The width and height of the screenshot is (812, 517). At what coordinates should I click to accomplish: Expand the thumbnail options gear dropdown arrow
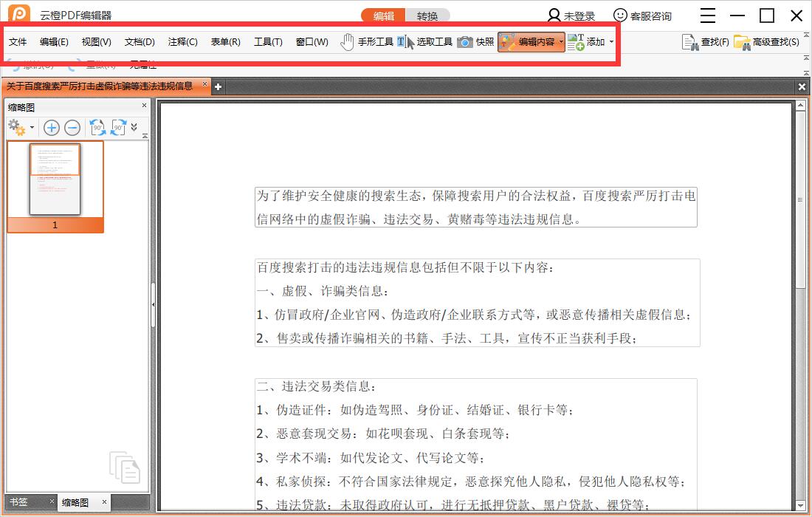click(32, 128)
